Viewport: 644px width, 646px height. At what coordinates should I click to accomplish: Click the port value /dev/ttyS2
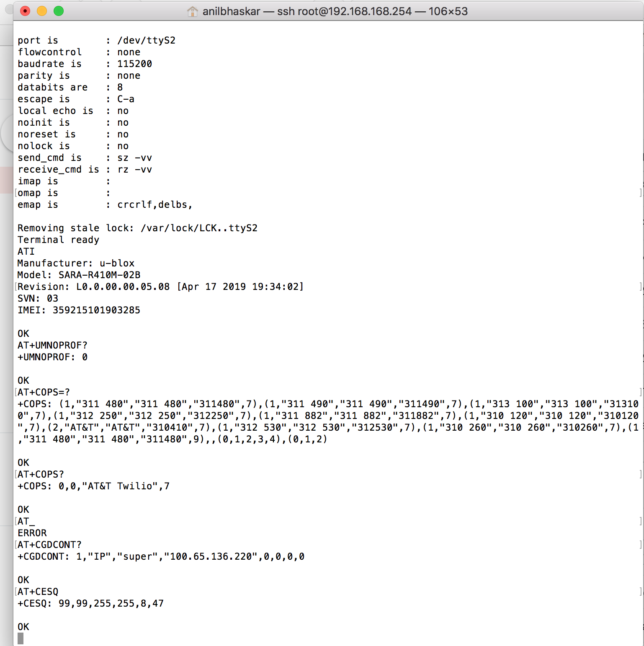(x=146, y=40)
